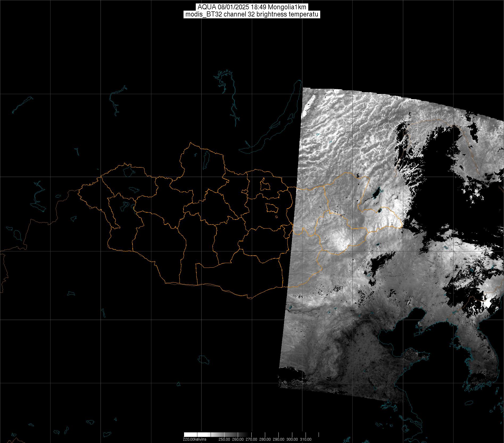The height and width of the screenshot is (443, 504).
Task: Click the title "AQUA 08/01/2025 18:49 Mongolia1km"
Action: [x=252, y=7]
